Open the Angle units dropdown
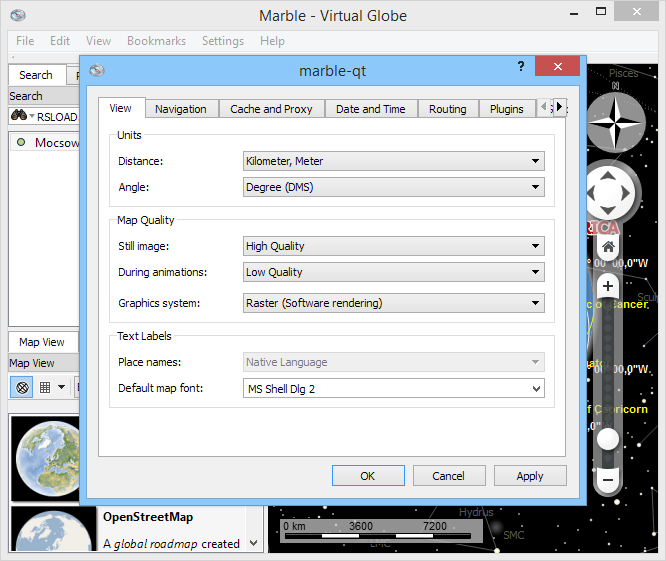Screen dimensions: 666x561 393,187
